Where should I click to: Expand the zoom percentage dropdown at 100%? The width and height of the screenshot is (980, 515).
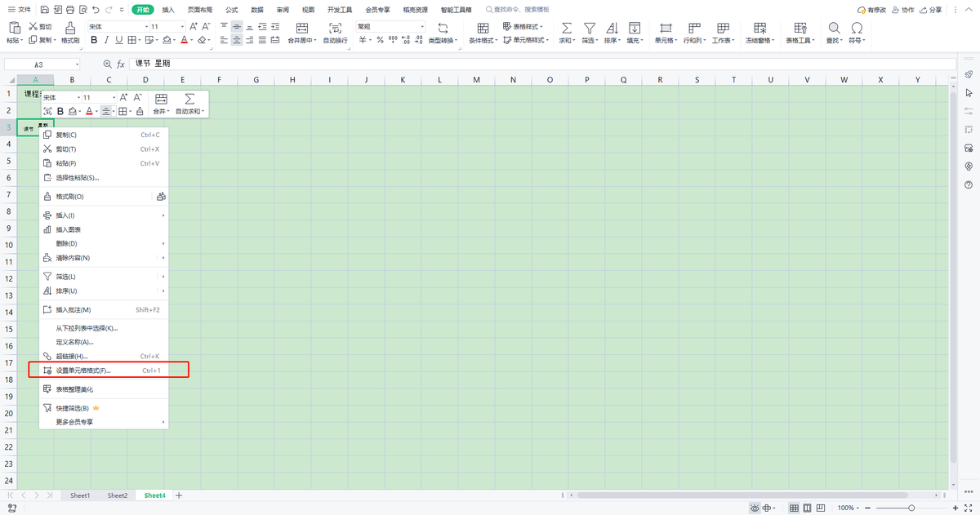[857, 508]
